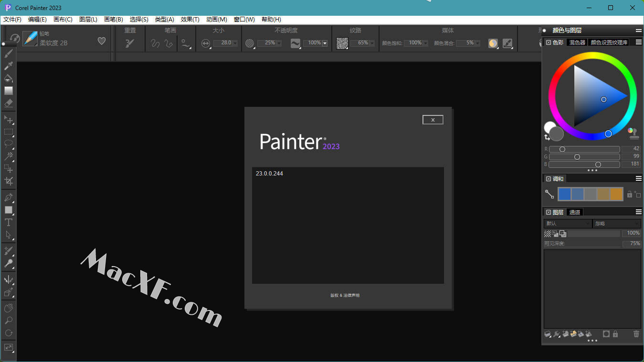The width and height of the screenshot is (644, 362).
Task: Click the pencil brush selector icon
Action: tap(30, 39)
